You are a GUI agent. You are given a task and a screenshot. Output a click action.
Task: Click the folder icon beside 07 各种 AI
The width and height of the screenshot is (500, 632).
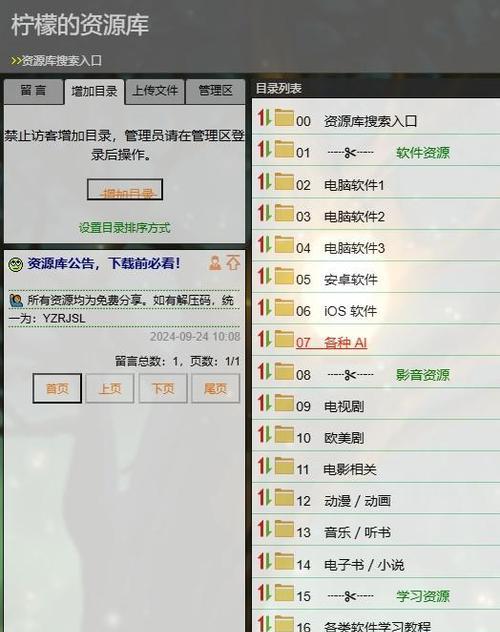[x=284, y=339]
